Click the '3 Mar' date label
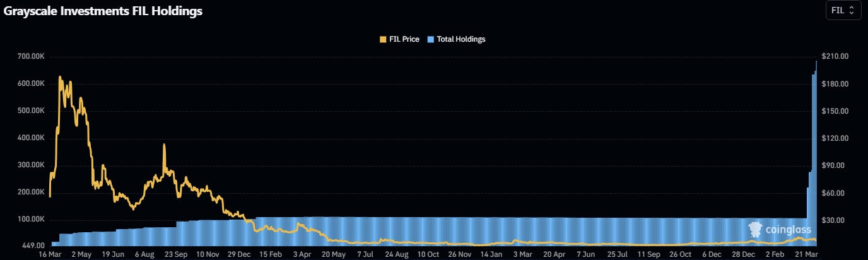868x260 pixels. click(x=523, y=254)
